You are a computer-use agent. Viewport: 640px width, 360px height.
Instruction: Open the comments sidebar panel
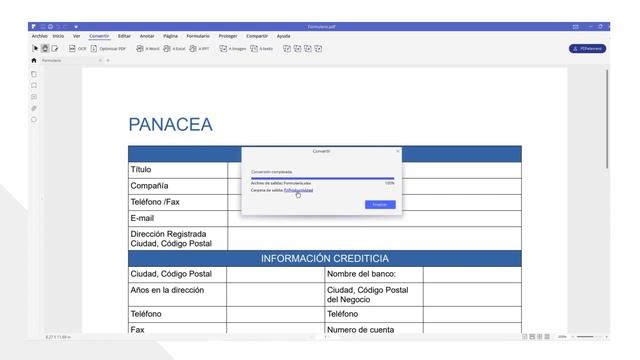(x=34, y=97)
